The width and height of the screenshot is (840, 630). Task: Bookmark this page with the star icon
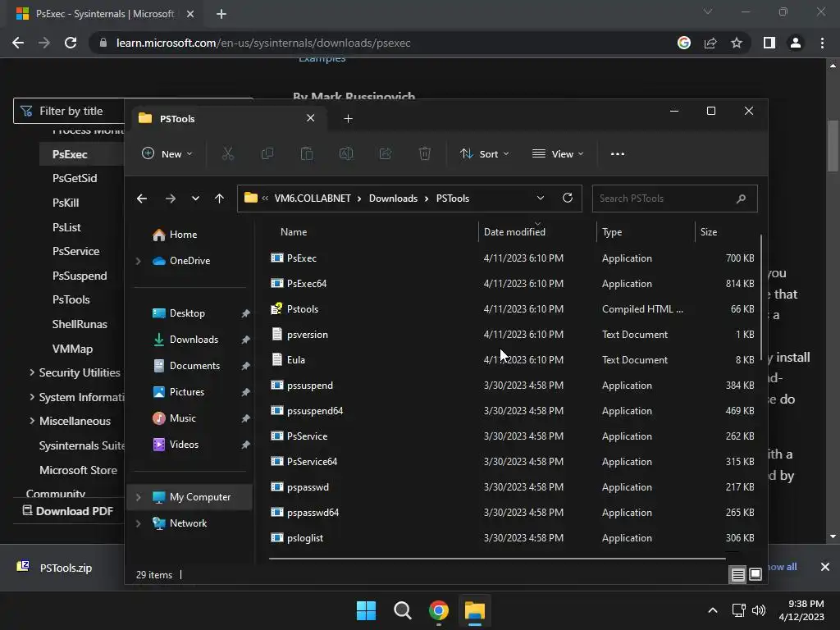(x=737, y=43)
